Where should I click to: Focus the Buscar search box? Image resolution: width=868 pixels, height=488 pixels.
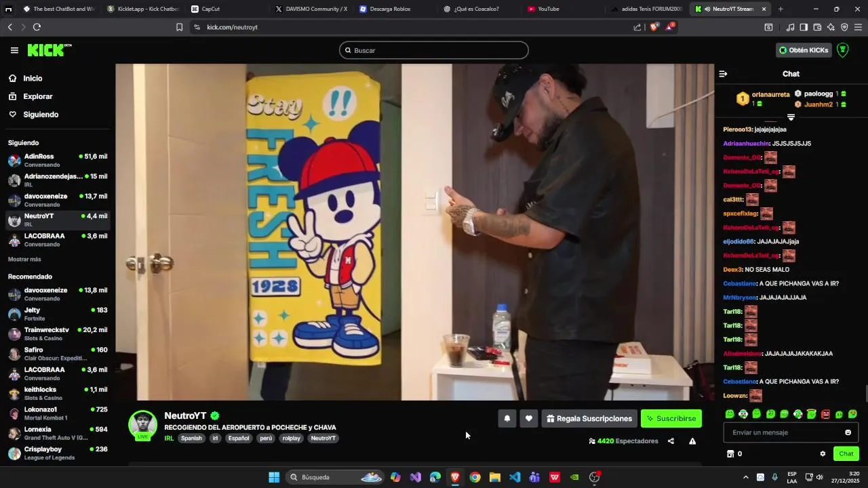(434, 50)
